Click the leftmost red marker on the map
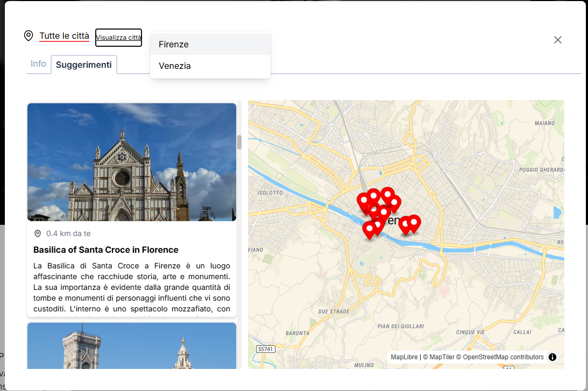The image size is (588, 391). (x=364, y=201)
